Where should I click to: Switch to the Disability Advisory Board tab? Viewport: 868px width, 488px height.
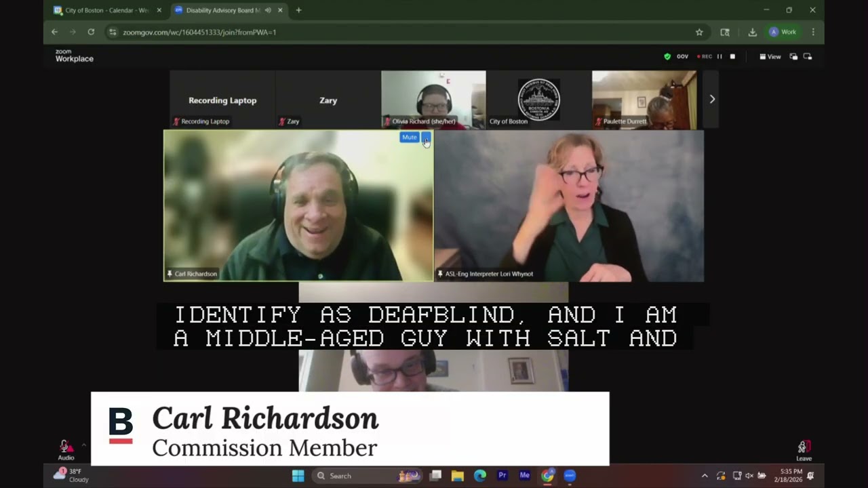[219, 10]
